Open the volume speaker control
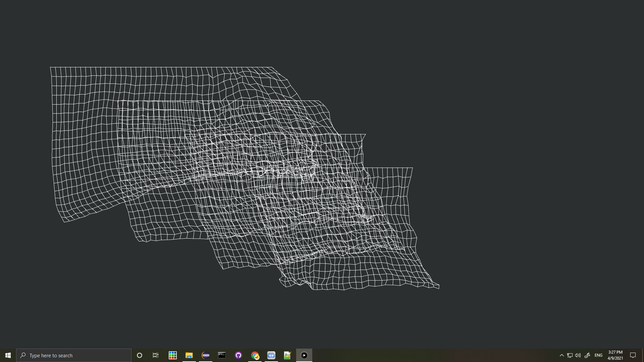The height and width of the screenshot is (362, 644). coord(578,355)
